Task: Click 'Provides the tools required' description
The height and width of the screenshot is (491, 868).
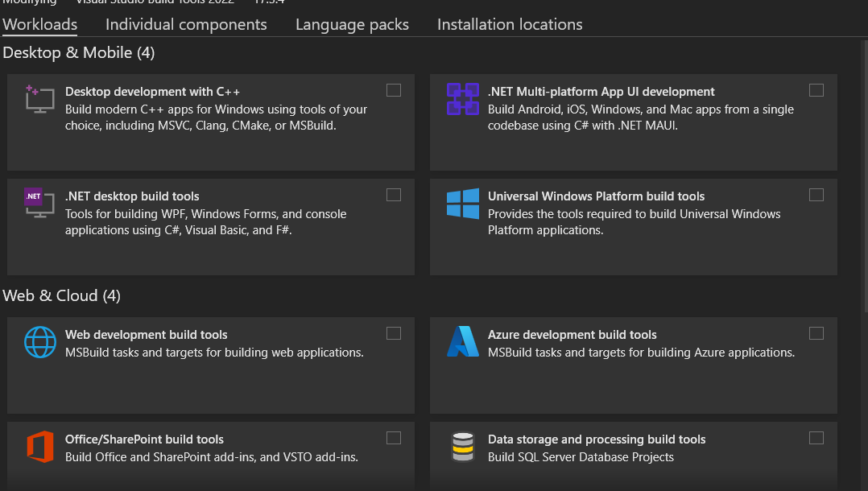Action: [x=634, y=222]
